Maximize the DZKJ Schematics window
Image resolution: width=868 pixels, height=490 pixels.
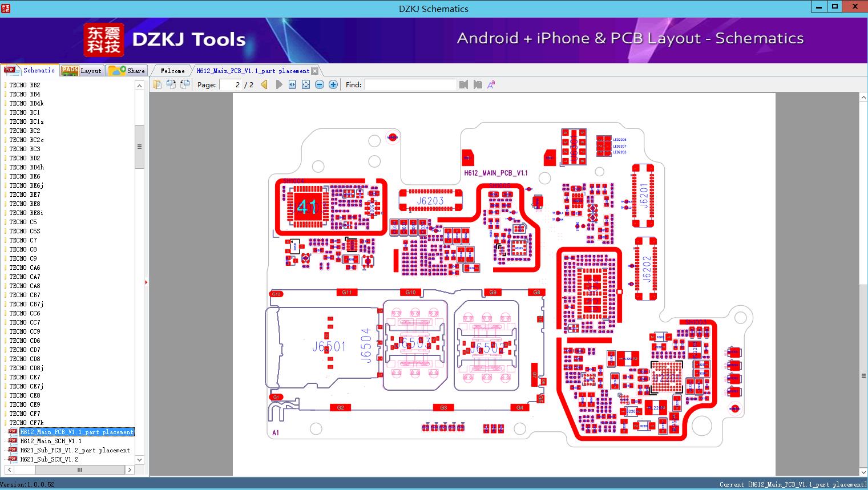(835, 7)
